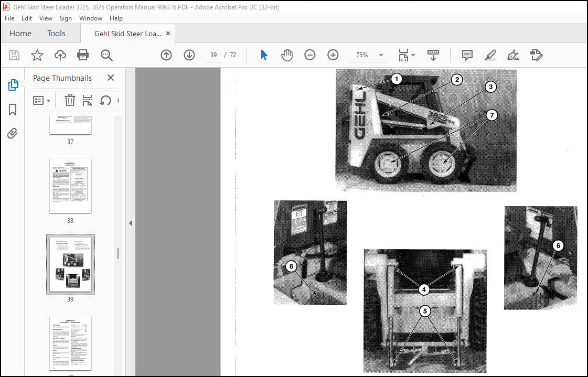
Task: Click the thumbnails panel scrollbar handle
Action: pos(118,254)
